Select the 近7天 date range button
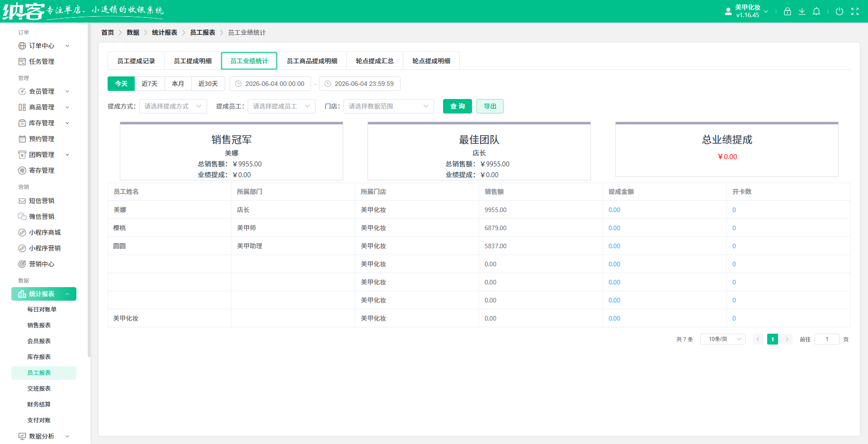This screenshot has height=444, width=868. coord(150,84)
